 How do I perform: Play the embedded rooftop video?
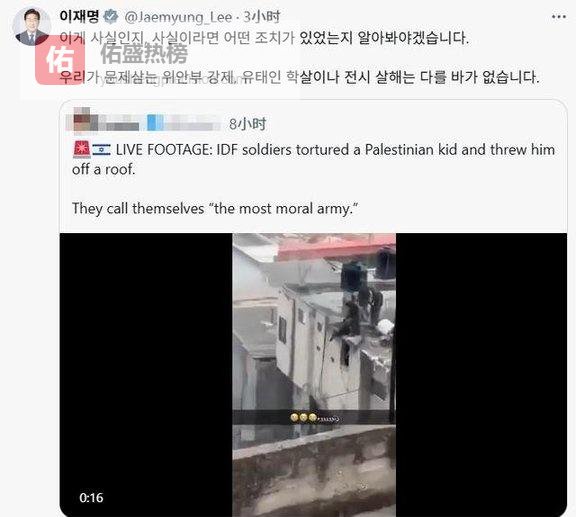coord(313,375)
